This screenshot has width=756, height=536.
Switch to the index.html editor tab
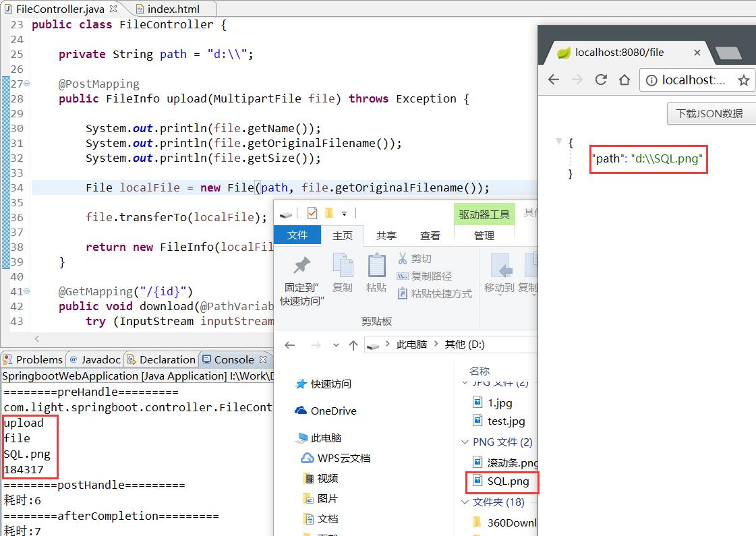click(x=173, y=9)
